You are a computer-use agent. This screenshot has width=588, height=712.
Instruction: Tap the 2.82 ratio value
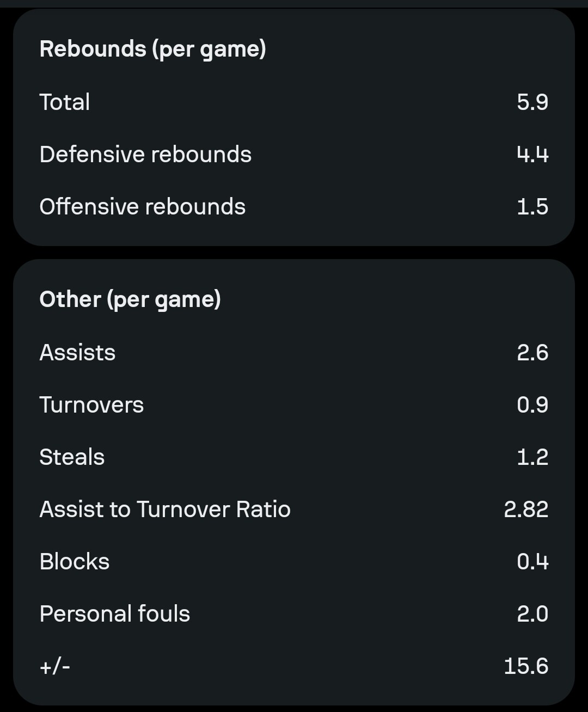(525, 509)
